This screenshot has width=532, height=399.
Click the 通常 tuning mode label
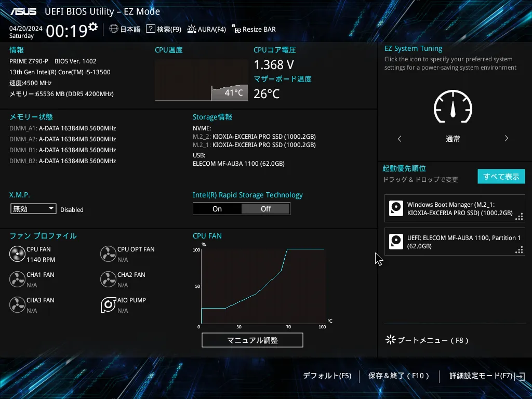click(453, 139)
